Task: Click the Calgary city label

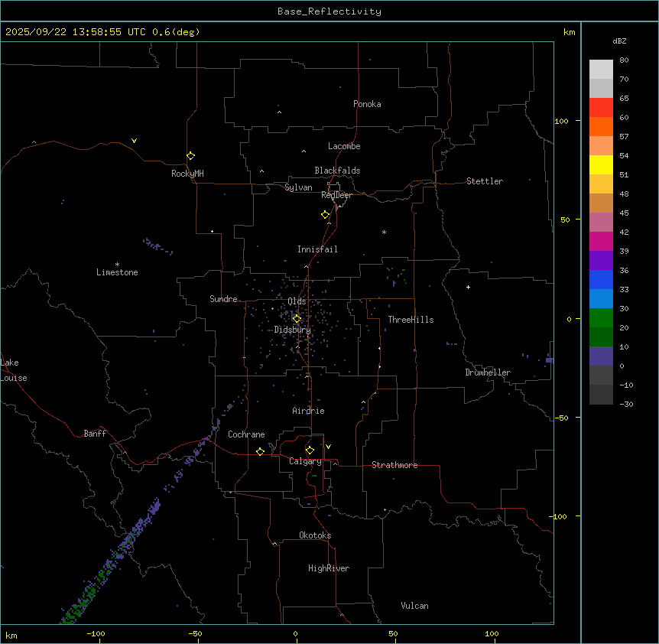Action: coord(305,461)
